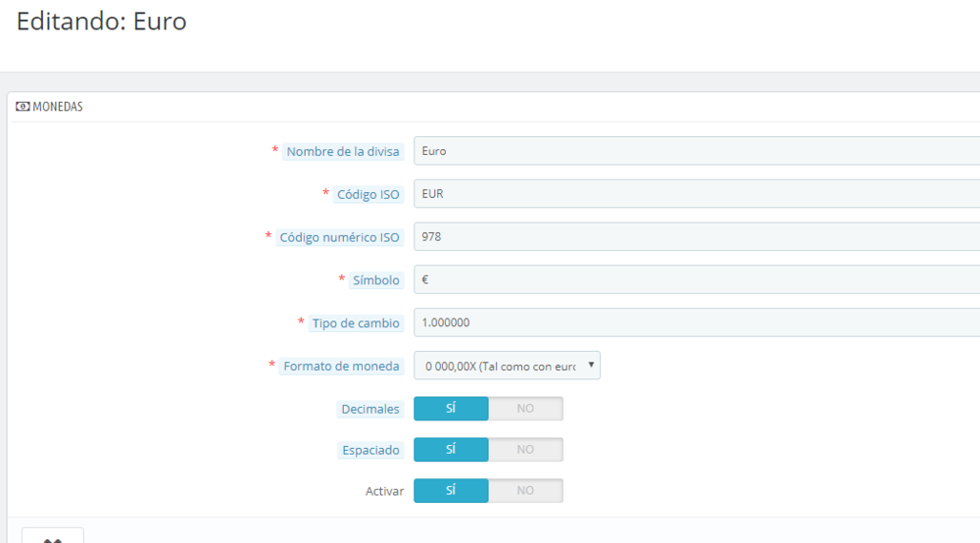Open the Formato de moneda dropdown
This screenshot has height=543, width=980.
point(507,366)
